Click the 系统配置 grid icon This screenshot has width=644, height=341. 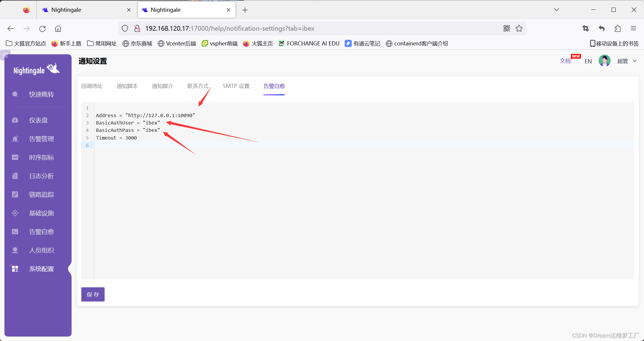[15, 269]
